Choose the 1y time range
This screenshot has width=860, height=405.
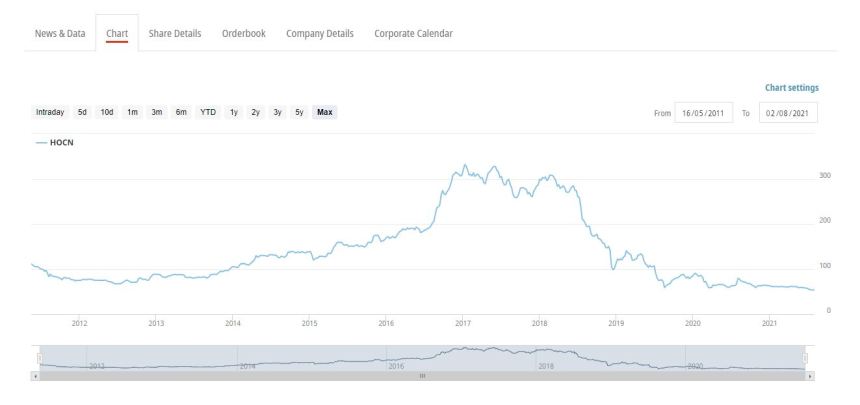(234, 112)
